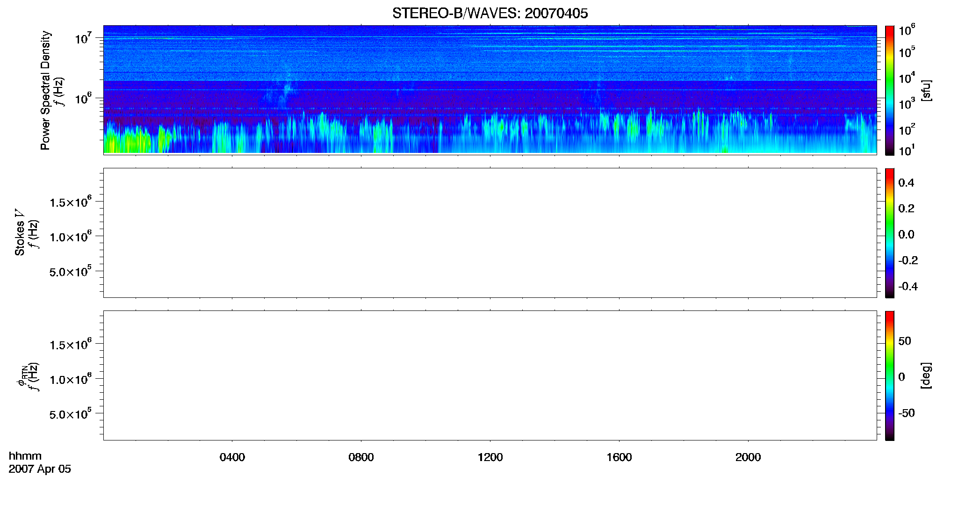This screenshot has height=505, width=980.
Task: Click the 0 label on degrees colorbar
Action: [901, 377]
